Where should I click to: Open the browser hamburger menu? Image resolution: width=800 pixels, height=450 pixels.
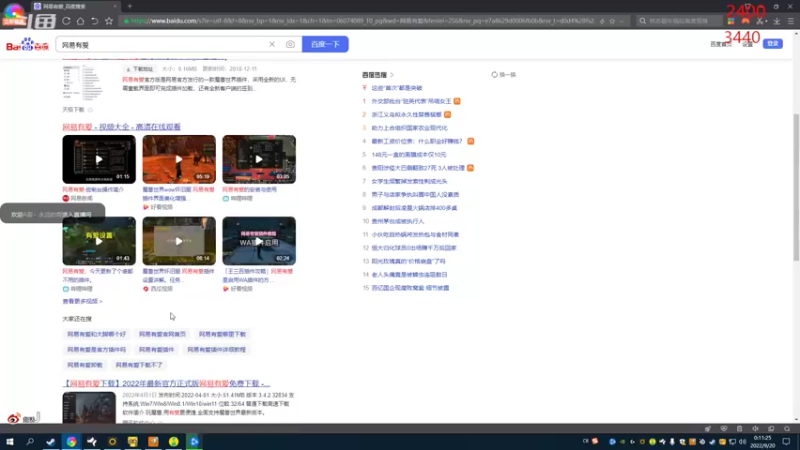coord(791,21)
